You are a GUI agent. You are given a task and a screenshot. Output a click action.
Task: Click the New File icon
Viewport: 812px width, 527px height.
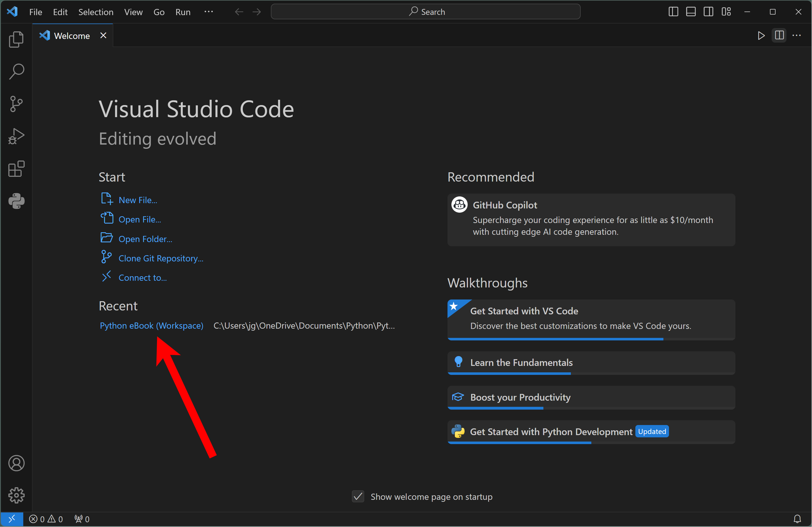(x=107, y=199)
